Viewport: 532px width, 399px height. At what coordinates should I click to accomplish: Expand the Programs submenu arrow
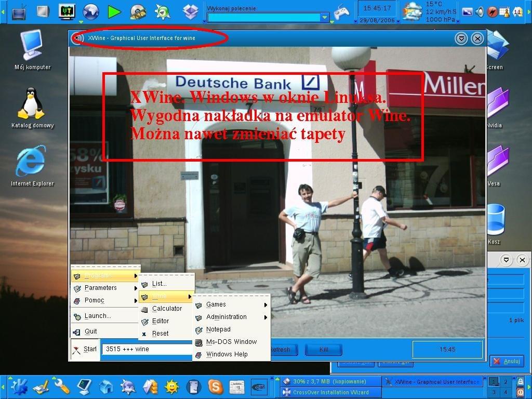point(136,276)
